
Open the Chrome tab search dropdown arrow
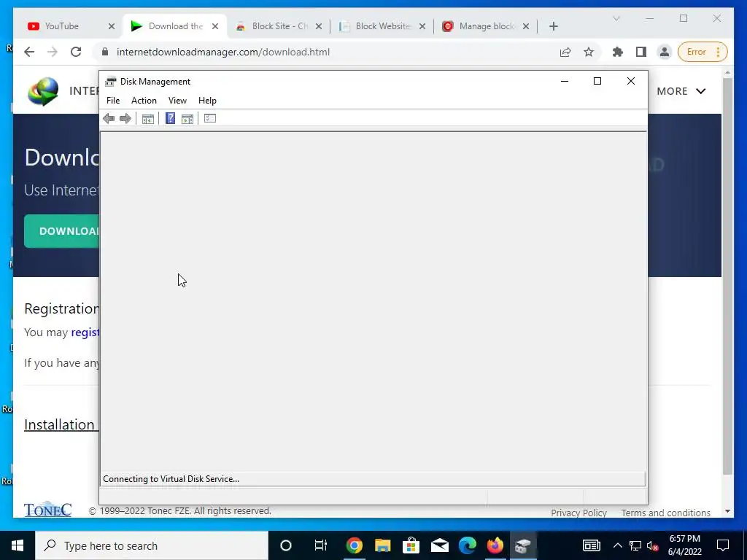pos(616,18)
